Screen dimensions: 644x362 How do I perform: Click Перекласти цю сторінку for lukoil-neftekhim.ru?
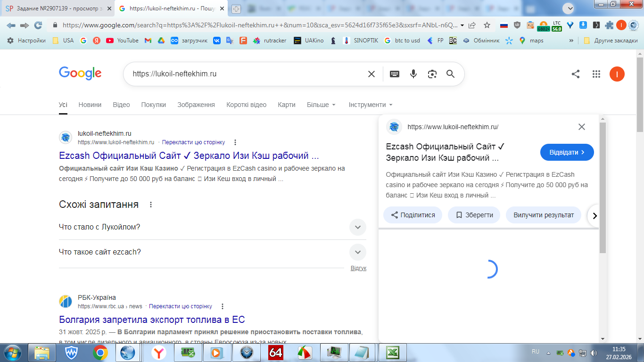click(x=193, y=142)
